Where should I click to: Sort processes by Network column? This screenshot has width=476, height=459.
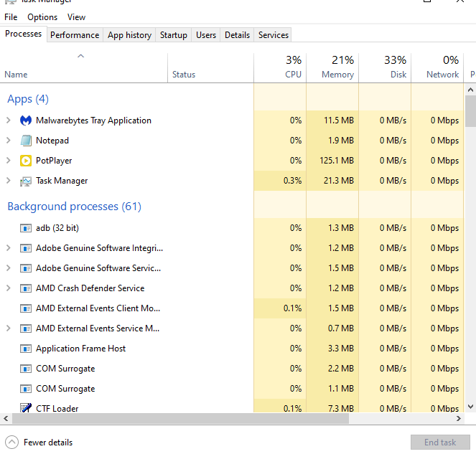(437, 67)
